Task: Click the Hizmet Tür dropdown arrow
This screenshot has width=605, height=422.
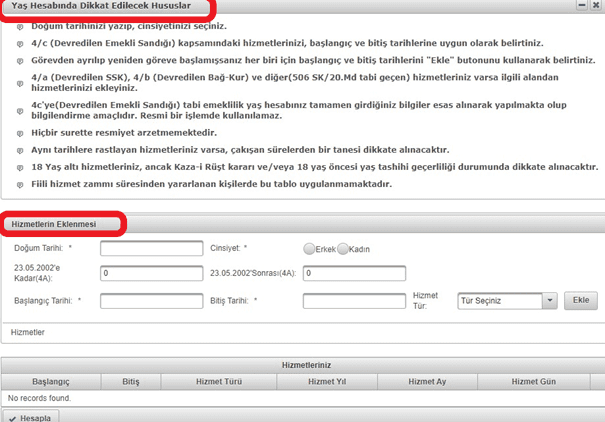Action: click(549, 300)
